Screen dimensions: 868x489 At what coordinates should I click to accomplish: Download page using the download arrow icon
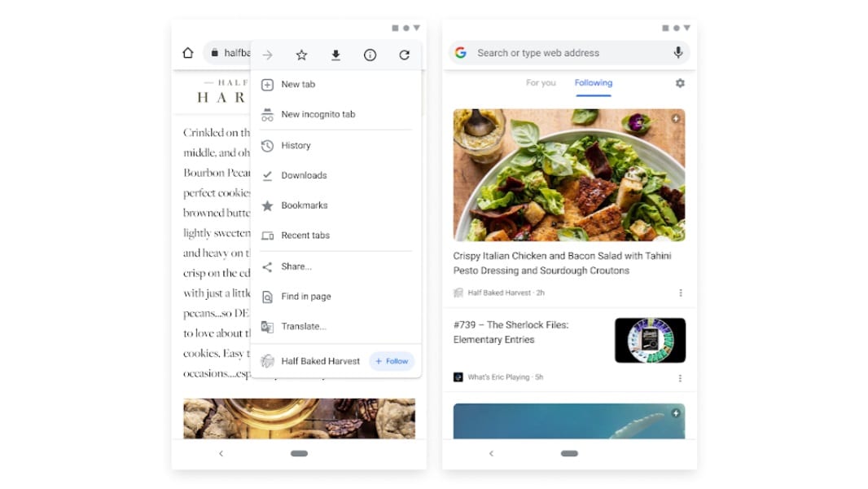335,55
